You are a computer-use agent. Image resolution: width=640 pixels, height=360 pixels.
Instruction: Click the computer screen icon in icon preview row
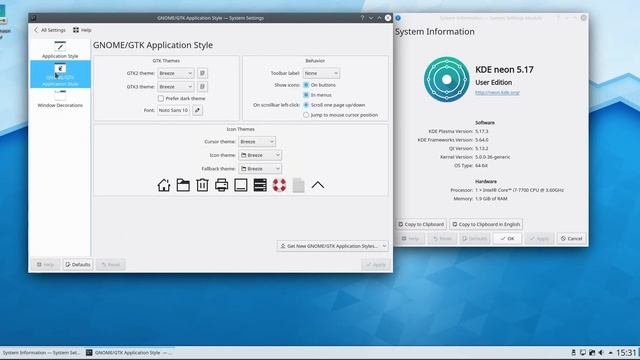241,185
